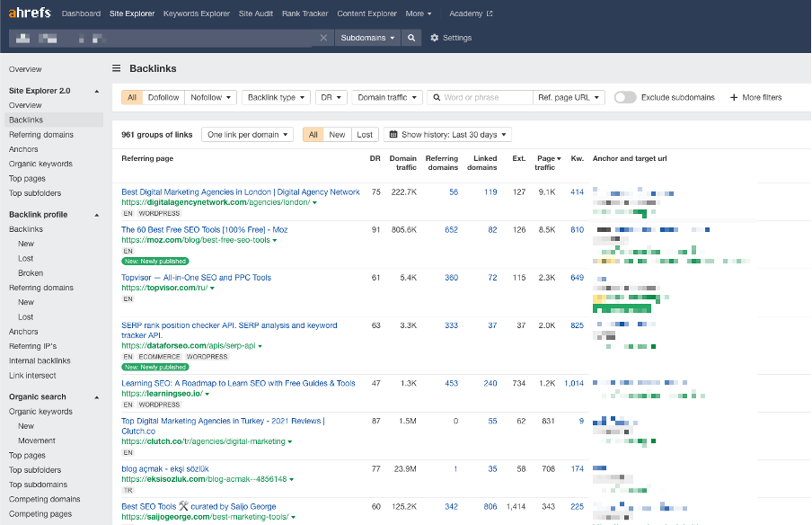Open the Subdomains mode dropdown
The width and height of the screenshot is (812, 525).
coord(367,38)
